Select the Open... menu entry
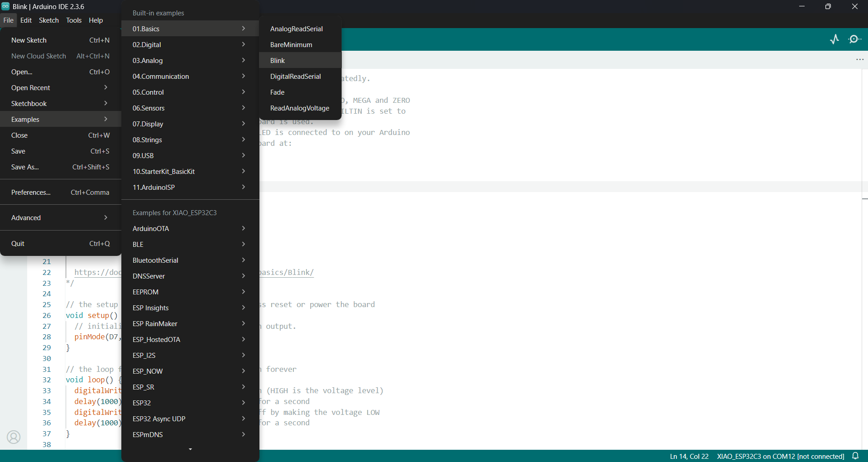The width and height of the screenshot is (868, 462). coord(61,72)
